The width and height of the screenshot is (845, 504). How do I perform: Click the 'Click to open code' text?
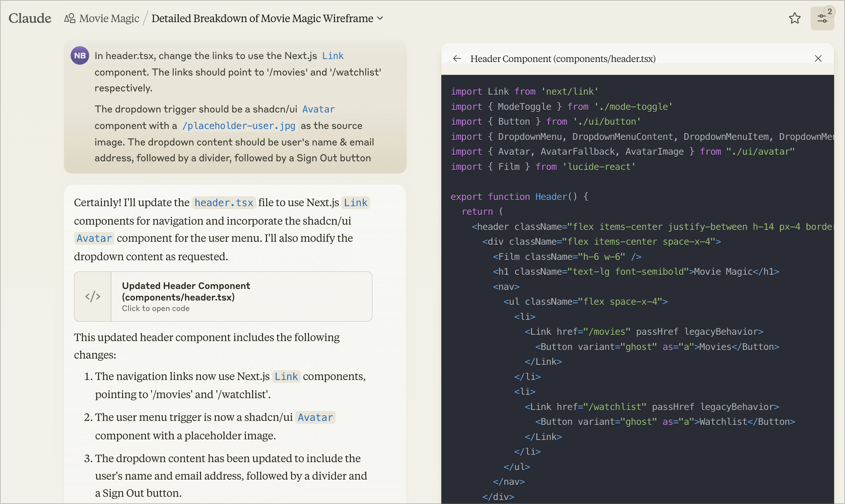[155, 308]
